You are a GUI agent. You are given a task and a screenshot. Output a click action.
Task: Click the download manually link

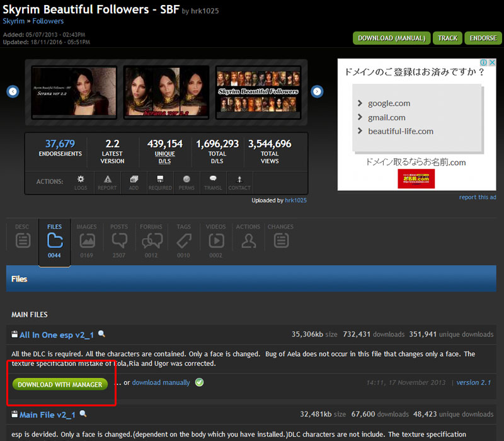(161, 382)
